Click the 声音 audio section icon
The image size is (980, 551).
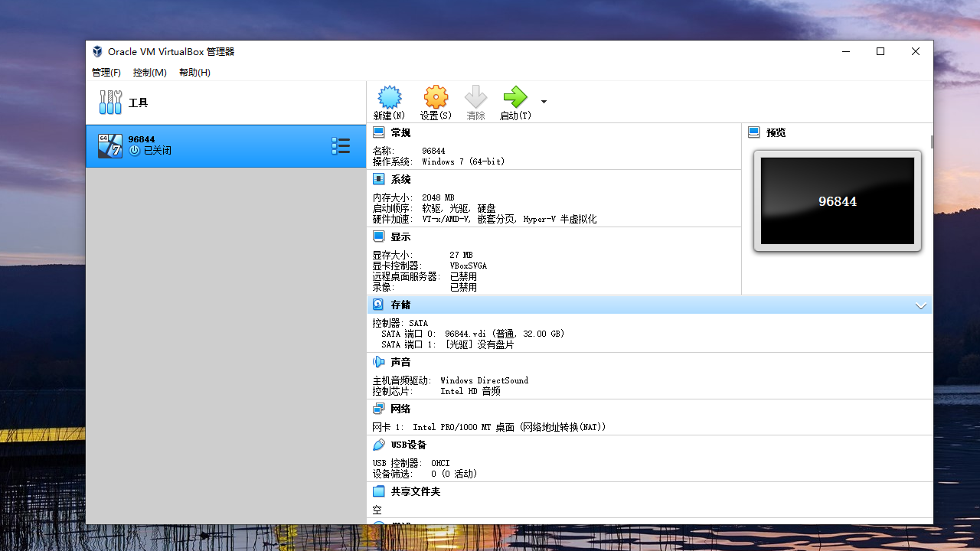pyautogui.click(x=378, y=361)
